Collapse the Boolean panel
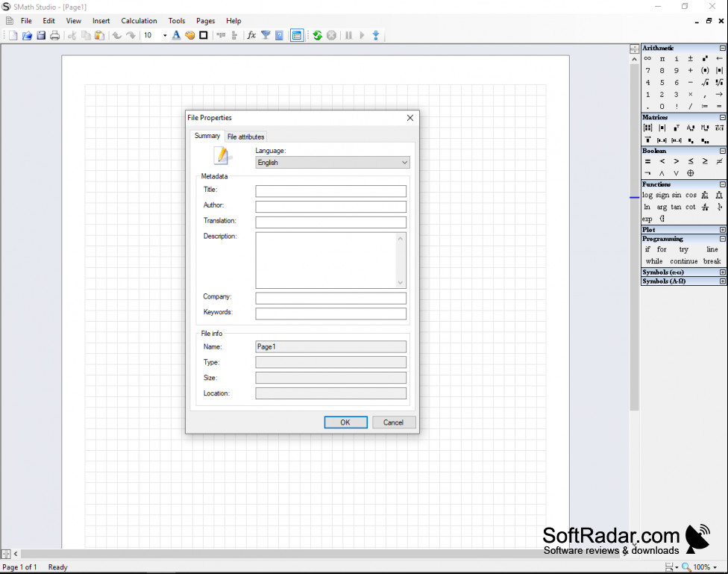 (723, 151)
